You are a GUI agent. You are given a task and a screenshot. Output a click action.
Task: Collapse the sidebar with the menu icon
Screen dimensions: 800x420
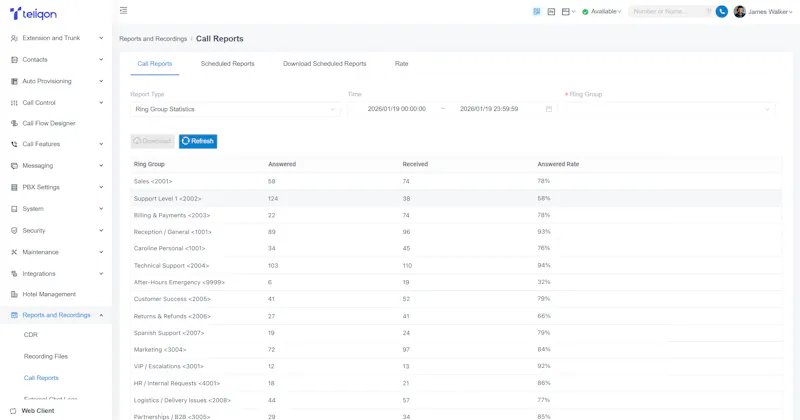pos(123,10)
